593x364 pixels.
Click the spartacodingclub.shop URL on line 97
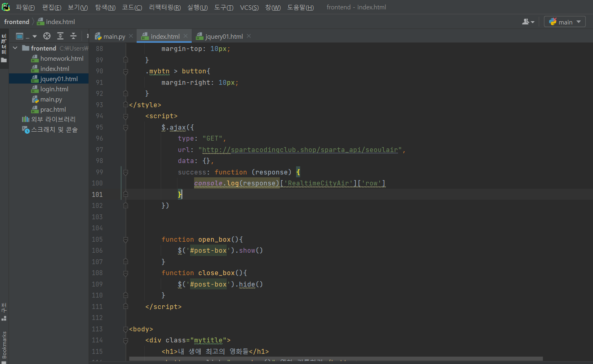tap(300, 150)
